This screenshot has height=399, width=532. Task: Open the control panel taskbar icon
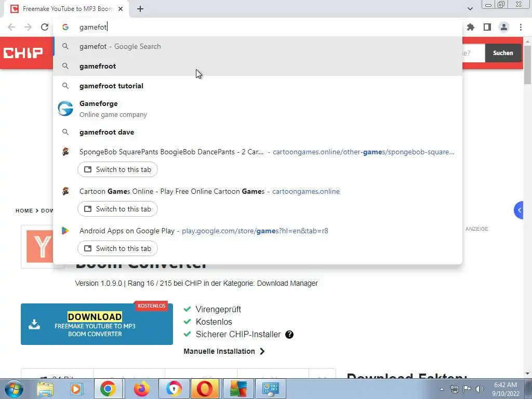(x=270, y=389)
